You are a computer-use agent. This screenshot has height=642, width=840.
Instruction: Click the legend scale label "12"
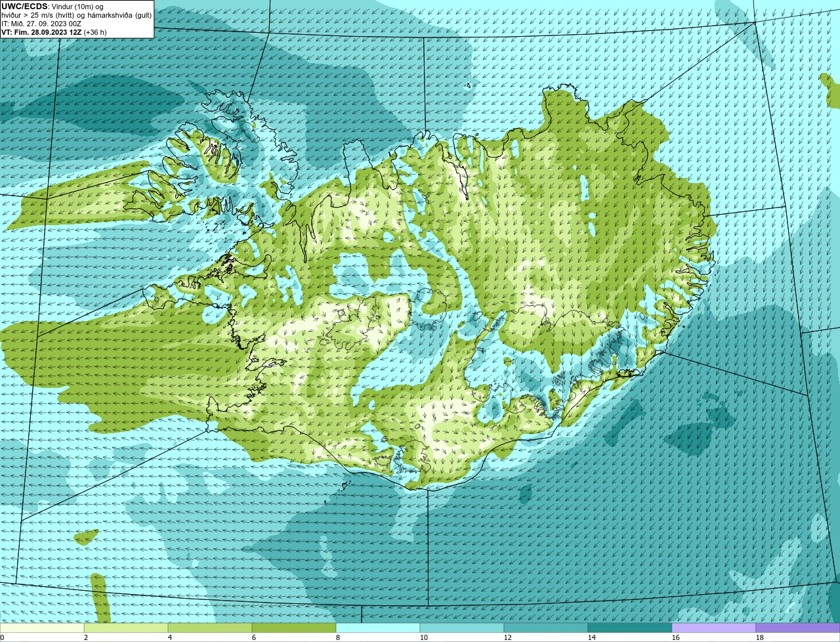[508, 637]
